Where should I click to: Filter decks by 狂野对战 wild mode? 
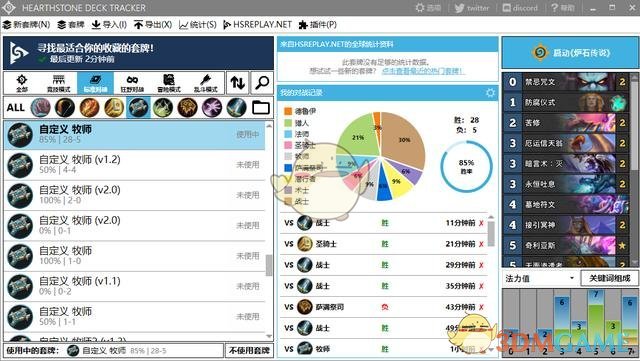coord(132,83)
